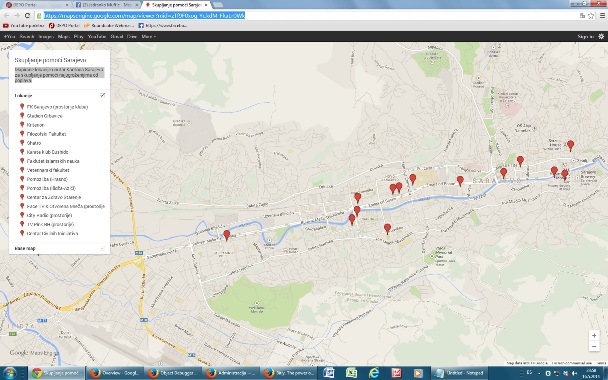Click Play in the Google bar

point(78,36)
